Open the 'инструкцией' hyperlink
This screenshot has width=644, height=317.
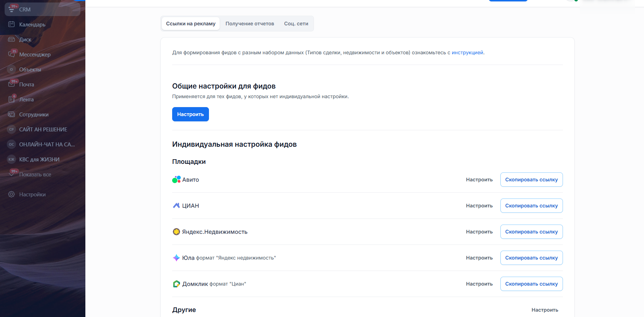point(467,52)
